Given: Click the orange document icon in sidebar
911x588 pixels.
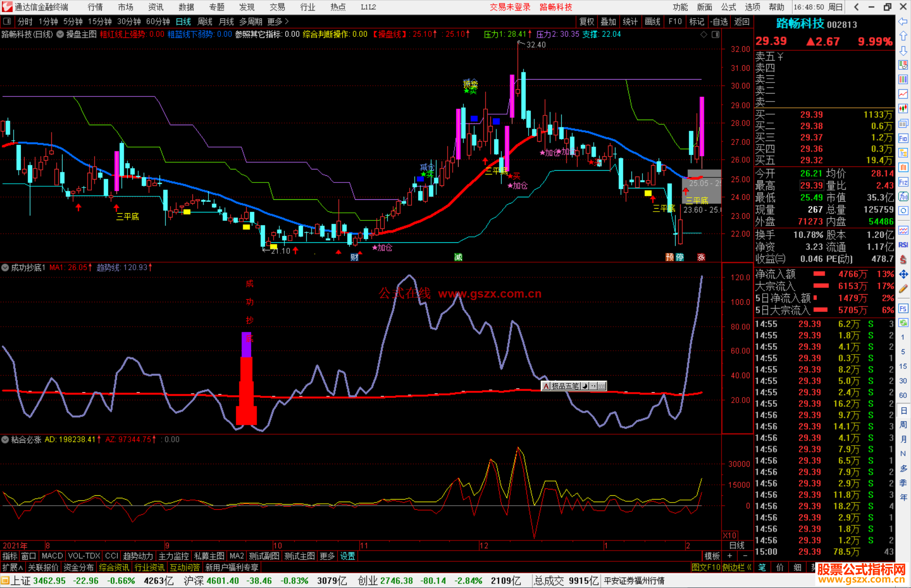Looking at the screenshot, I should pyautogui.click(x=903, y=167).
